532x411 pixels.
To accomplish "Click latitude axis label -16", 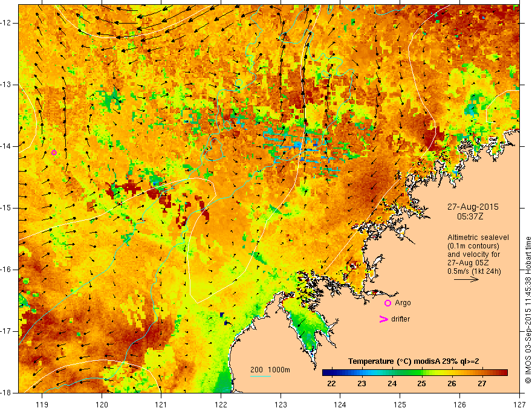I will tap(6, 270).
